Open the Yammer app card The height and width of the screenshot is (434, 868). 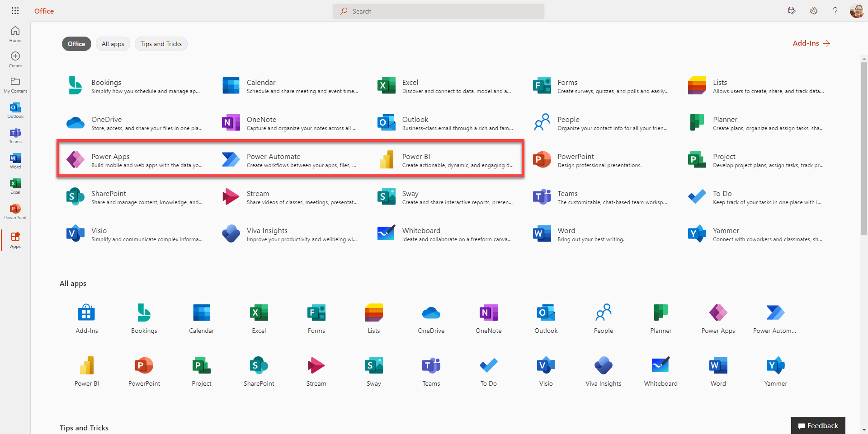tap(756, 234)
